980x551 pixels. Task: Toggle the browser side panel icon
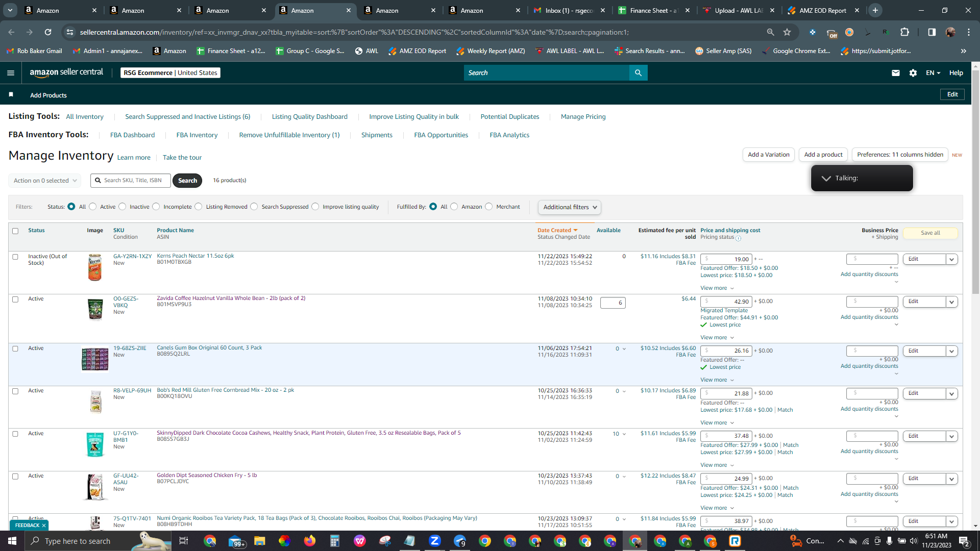[x=932, y=32]
